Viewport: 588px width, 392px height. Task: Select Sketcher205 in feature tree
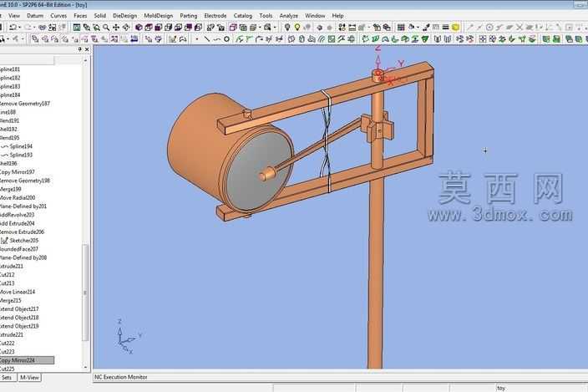coord(24,241)
